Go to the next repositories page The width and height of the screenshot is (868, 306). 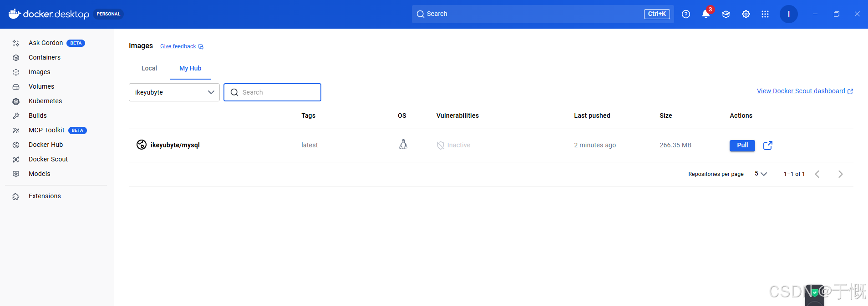pyautogui.click(x=841, y=174)
